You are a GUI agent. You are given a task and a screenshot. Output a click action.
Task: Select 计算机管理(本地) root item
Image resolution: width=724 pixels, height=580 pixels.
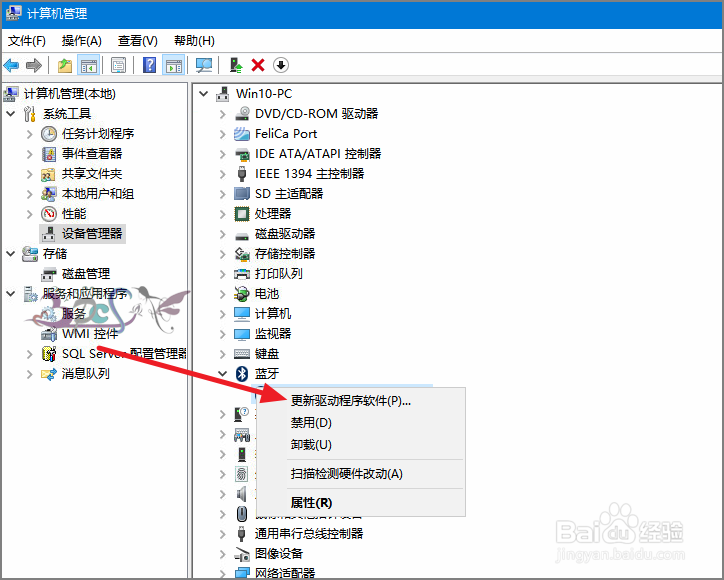coord(70,94)
